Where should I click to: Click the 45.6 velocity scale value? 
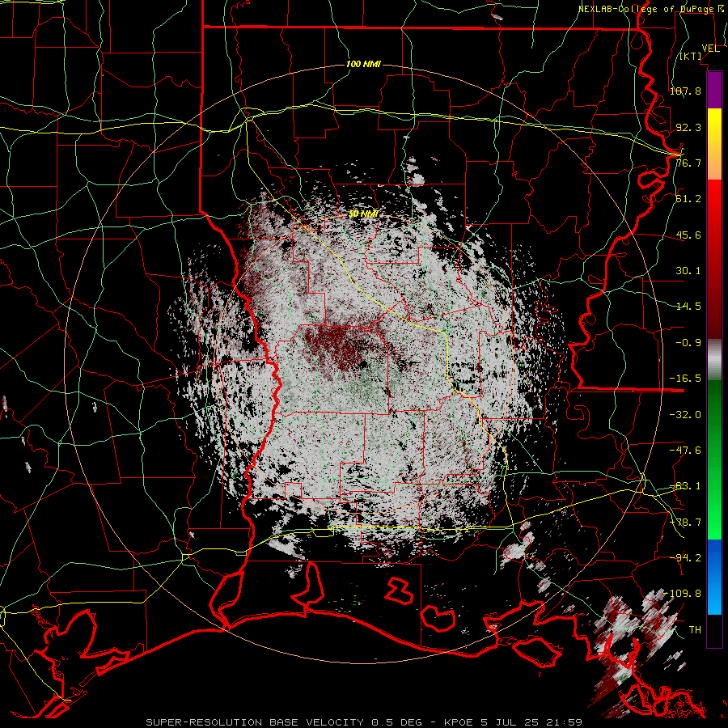pos(688,235)
